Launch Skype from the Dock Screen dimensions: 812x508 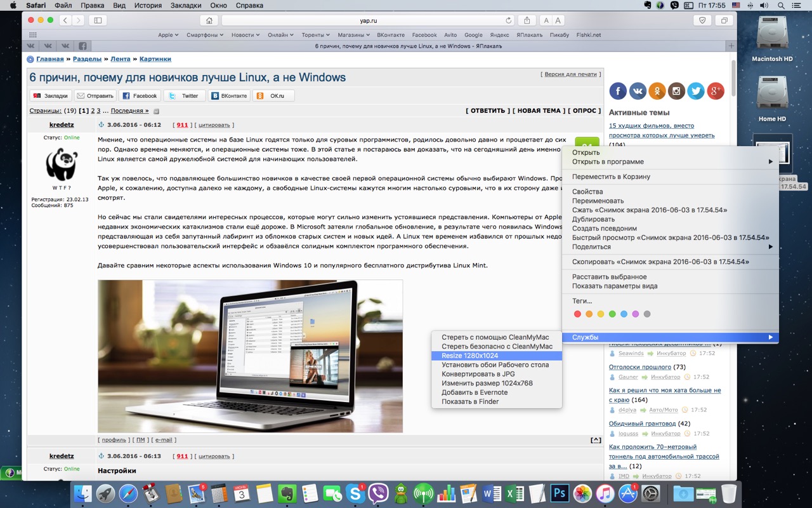(355, 493)
